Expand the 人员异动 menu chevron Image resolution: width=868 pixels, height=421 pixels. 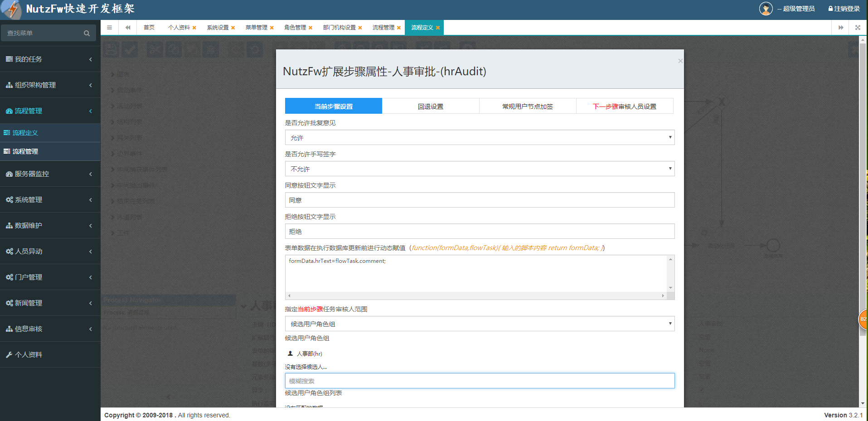[91, 252]
